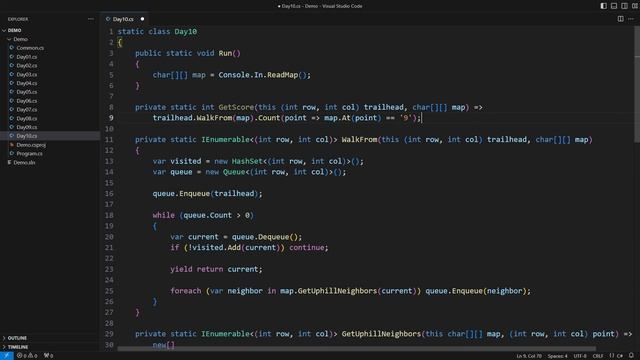Click the solution icon beside Demo.sln

click(x=9, y=162)
